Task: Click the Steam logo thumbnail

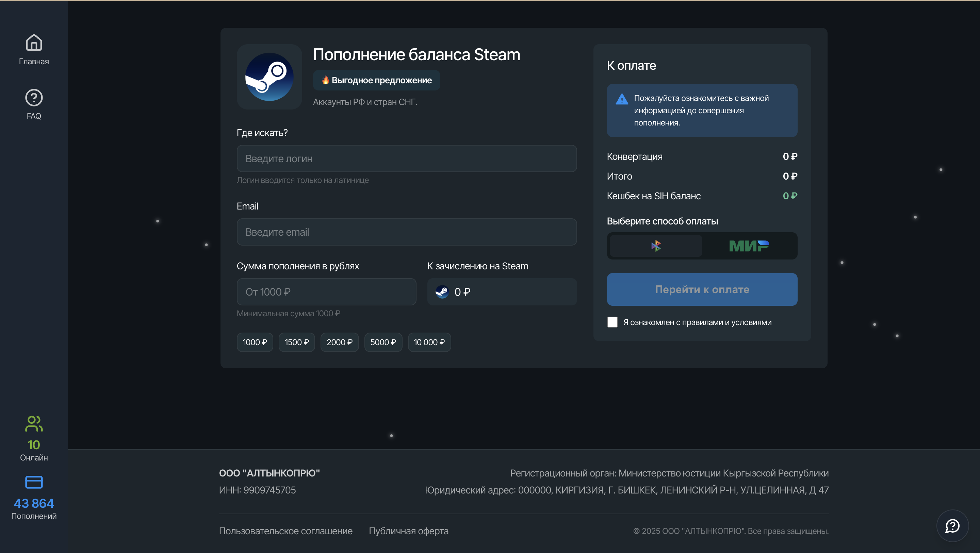Action: click(269, 77)
